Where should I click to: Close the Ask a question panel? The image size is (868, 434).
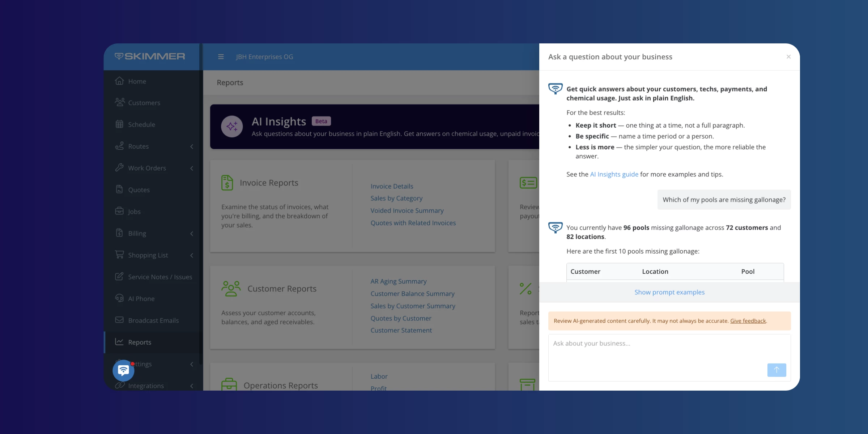click(788, 57)
